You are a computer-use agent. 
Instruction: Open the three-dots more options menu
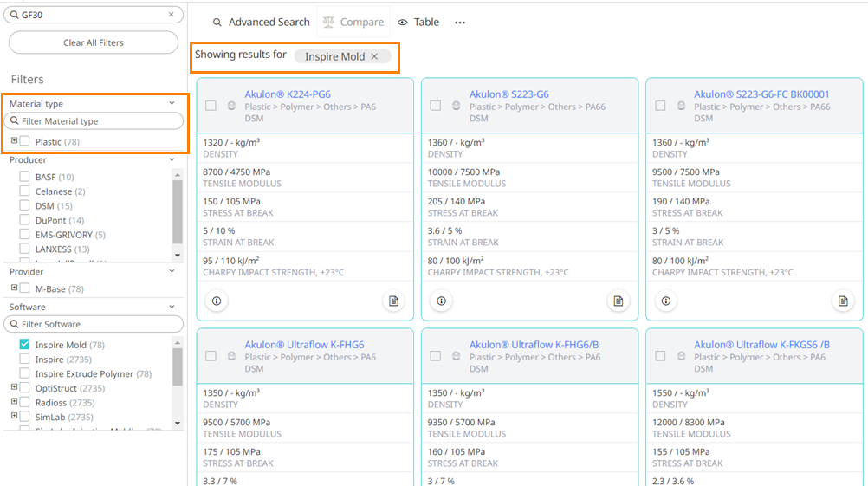click(x=460, y=23)
